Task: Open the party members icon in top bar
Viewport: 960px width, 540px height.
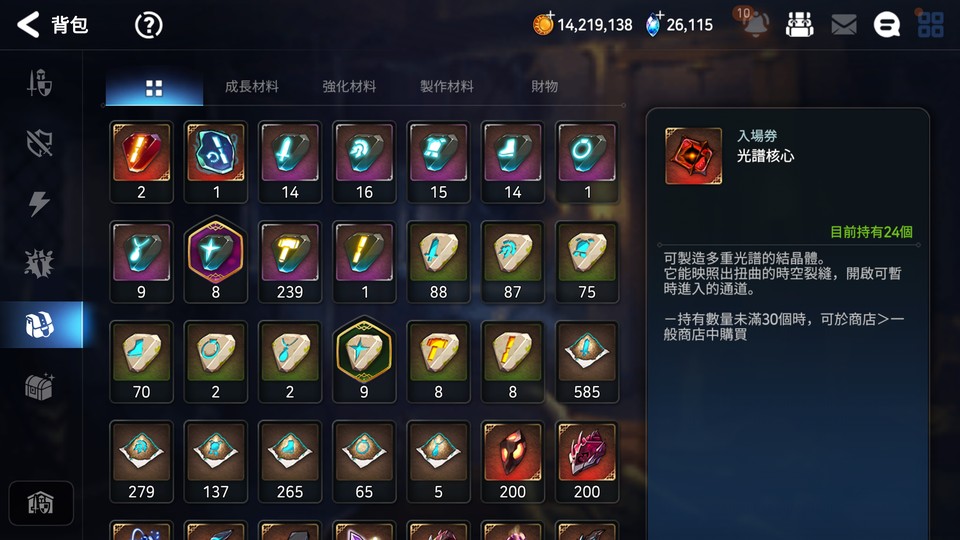Action: coord(800,25)
